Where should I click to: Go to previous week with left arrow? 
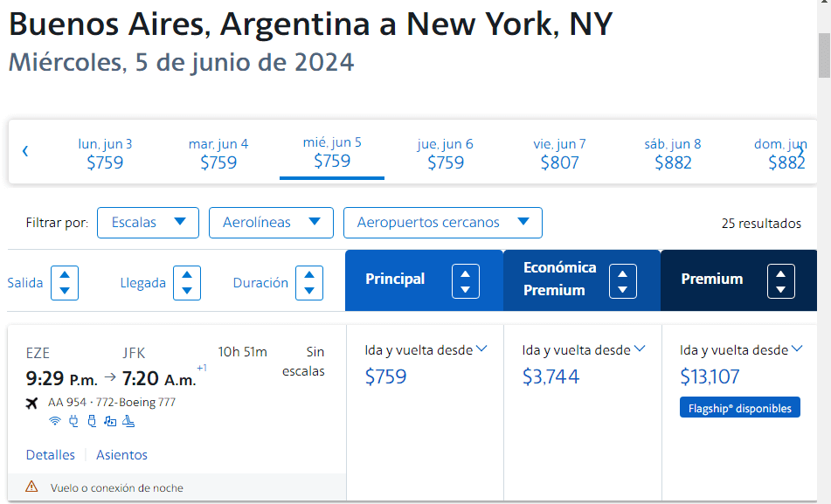coord(25,152)
